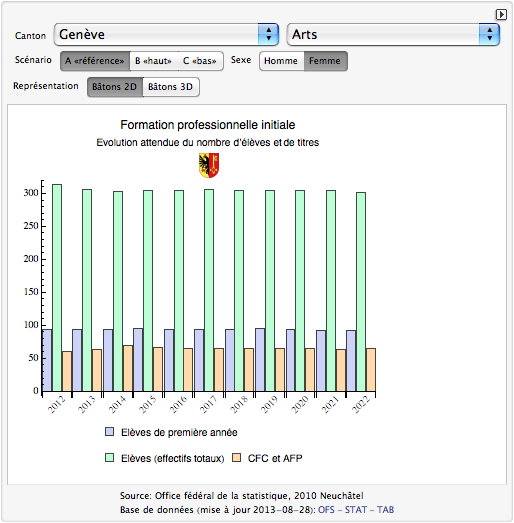Screen dimensions: 514x523
Task: Click the tall green bar for 2012
Action: coord(57,288)
